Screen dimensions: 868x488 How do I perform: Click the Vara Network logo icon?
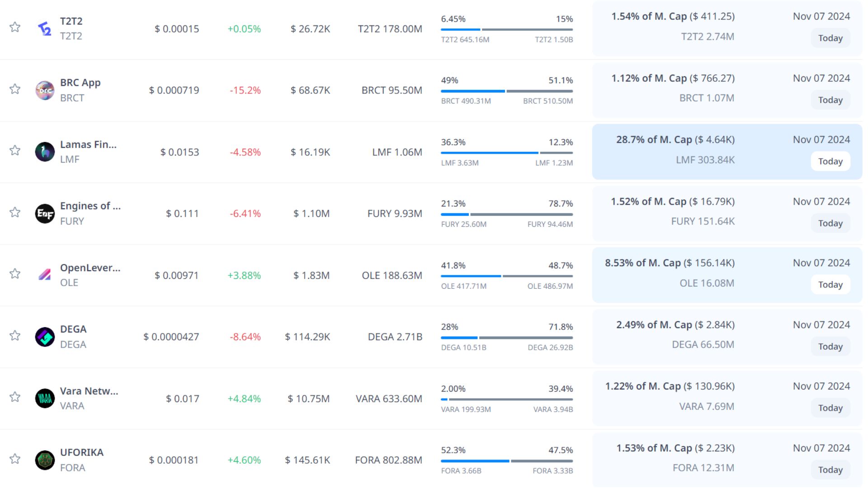pos(45,398)
